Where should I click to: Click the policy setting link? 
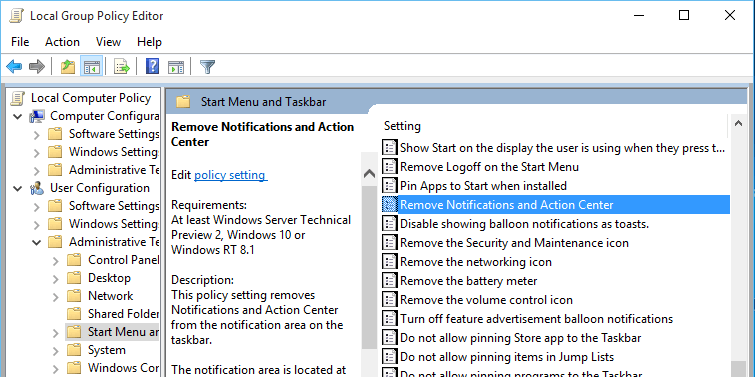click(x=231, y=175)
